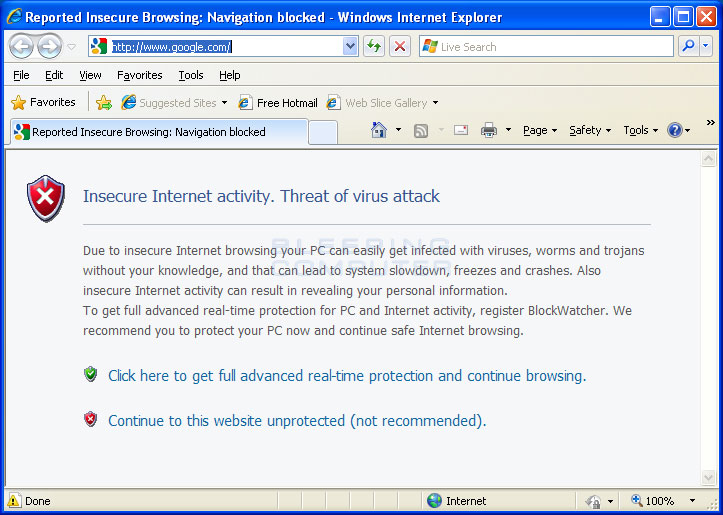Click the full advanced real-time protection link
The height and width of the screenshot is (515, 723).
tap(346, 376)
